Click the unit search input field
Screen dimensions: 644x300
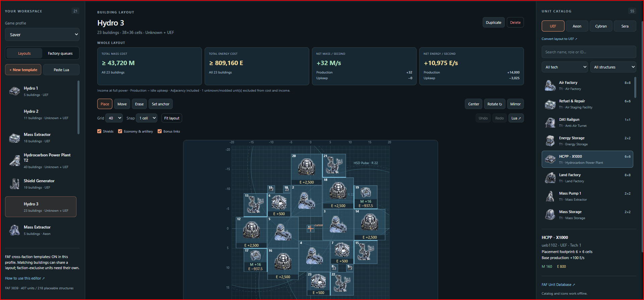pyautogui.click(x=589, y=52)
